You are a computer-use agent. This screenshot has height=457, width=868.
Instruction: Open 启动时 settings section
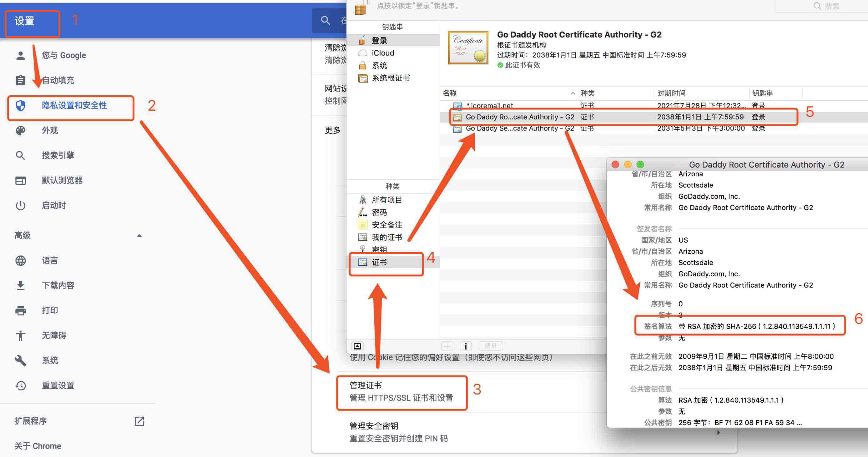pos(54,205)
